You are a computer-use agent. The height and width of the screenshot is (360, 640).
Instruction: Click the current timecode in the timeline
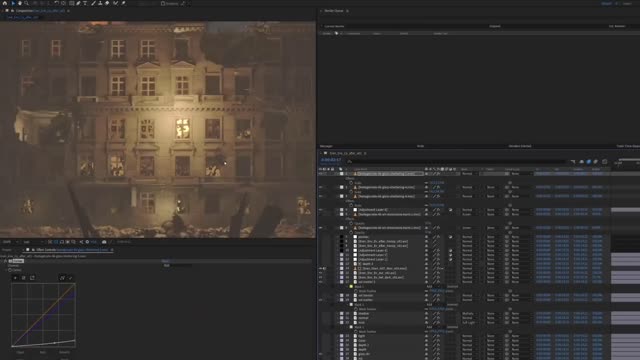click(x=331, y=160)
